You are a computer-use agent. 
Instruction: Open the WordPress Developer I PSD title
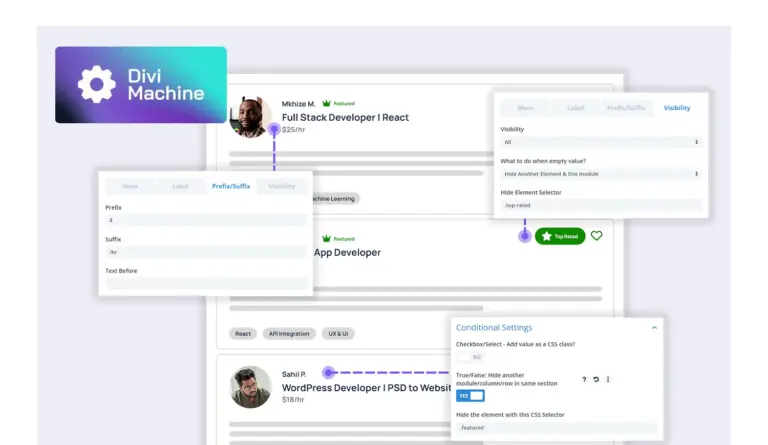(x=366, y=388)
